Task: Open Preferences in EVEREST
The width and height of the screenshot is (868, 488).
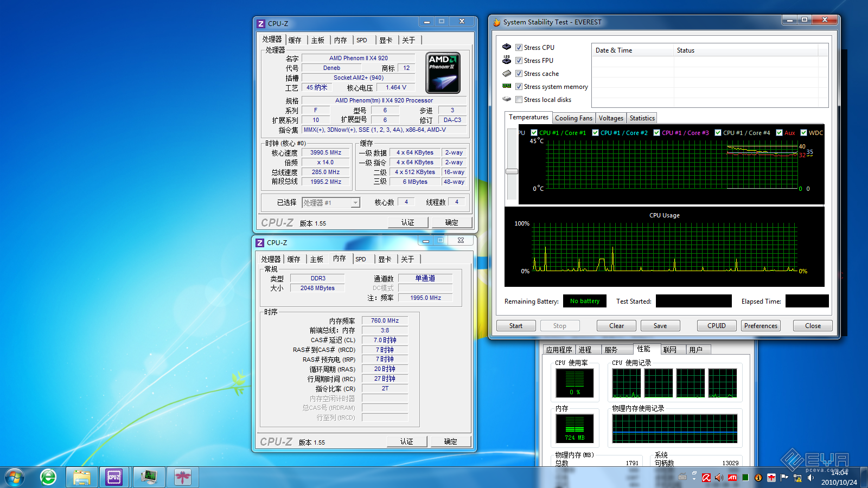Action: click(761, 326)
